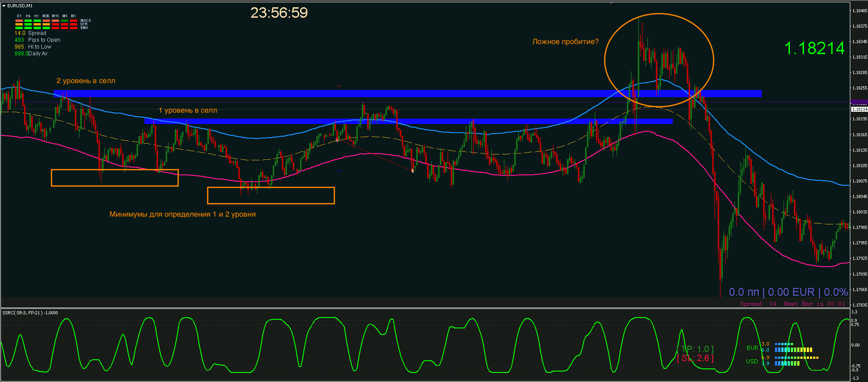
Task: Click the SSRC(SR:3, FP:21) indicator label
Action: click(x=30, y=313)
